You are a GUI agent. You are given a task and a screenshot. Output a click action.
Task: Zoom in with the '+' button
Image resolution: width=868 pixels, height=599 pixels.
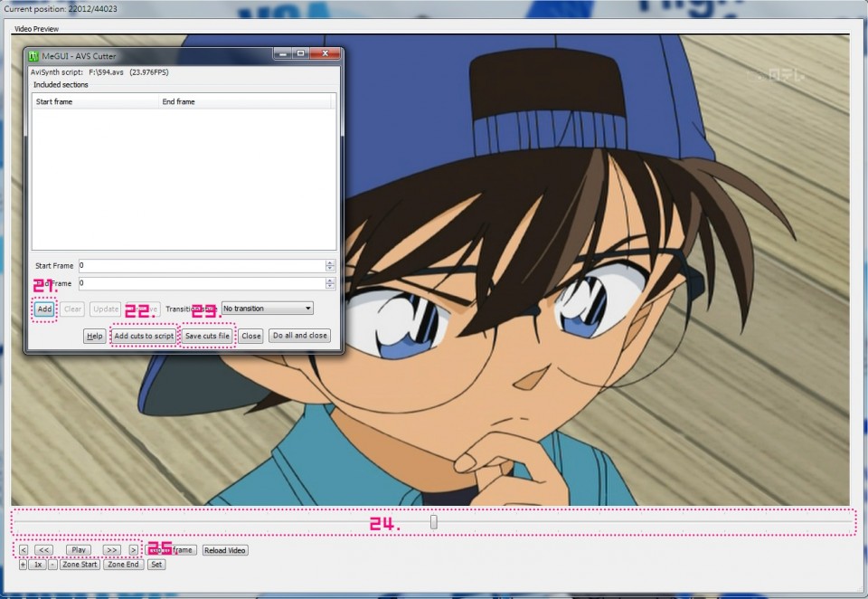[23, 565]
